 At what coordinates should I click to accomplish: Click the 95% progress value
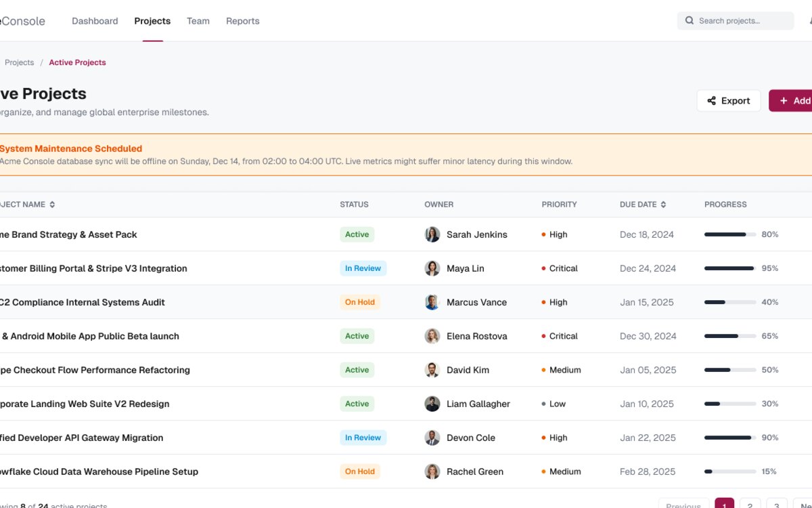770,268
